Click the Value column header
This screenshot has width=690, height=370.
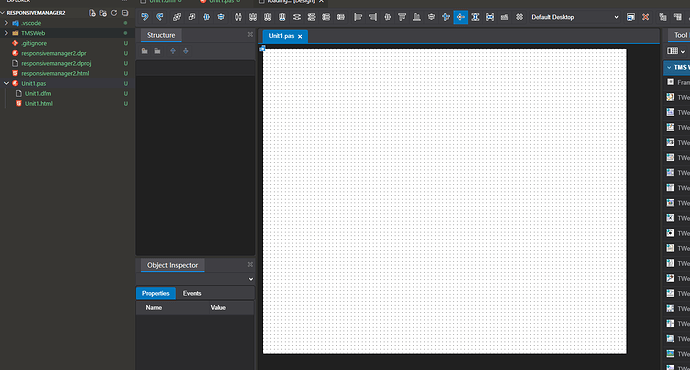coord(218,308)
